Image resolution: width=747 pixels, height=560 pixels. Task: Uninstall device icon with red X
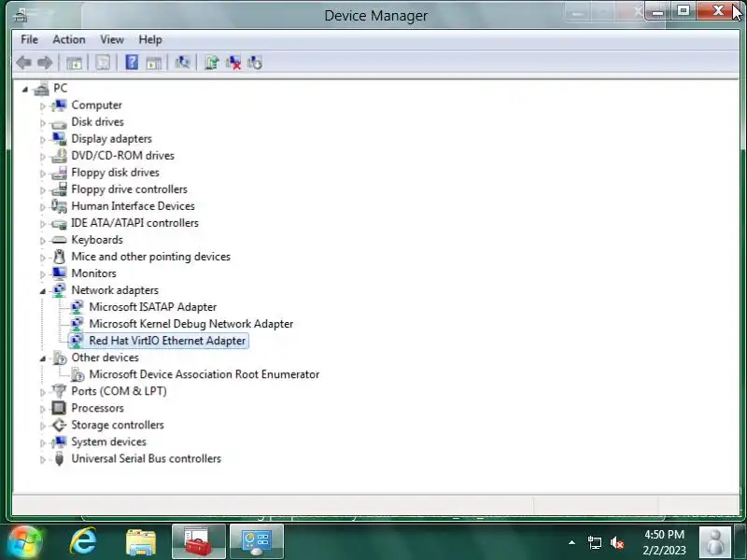(x=233, y=63)
